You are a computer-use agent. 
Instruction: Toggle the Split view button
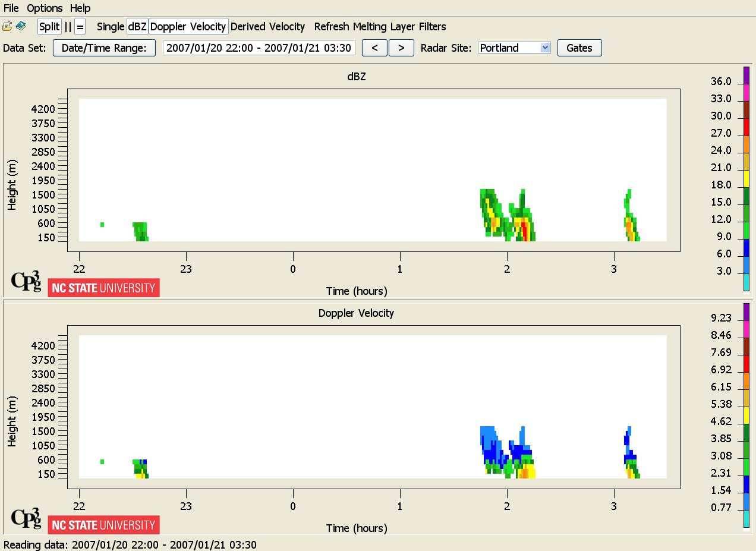(x=49, y=27)
